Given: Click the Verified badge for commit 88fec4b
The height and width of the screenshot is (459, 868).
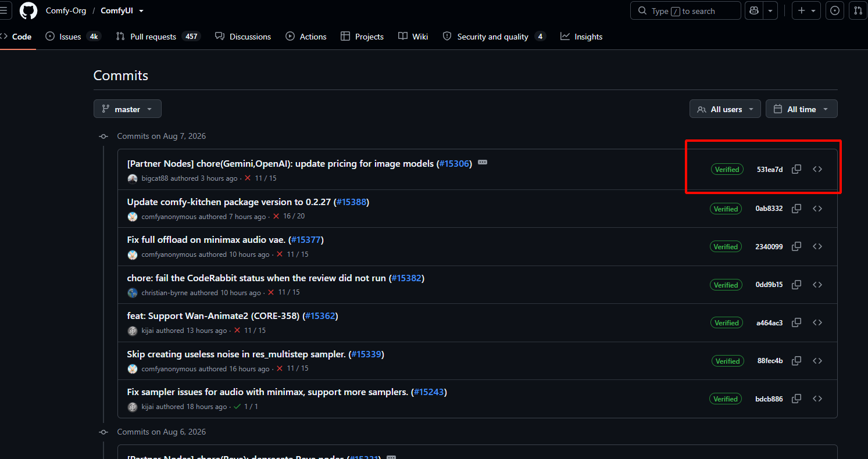Looking at the screenshot, I should click(x=727, y=361).
